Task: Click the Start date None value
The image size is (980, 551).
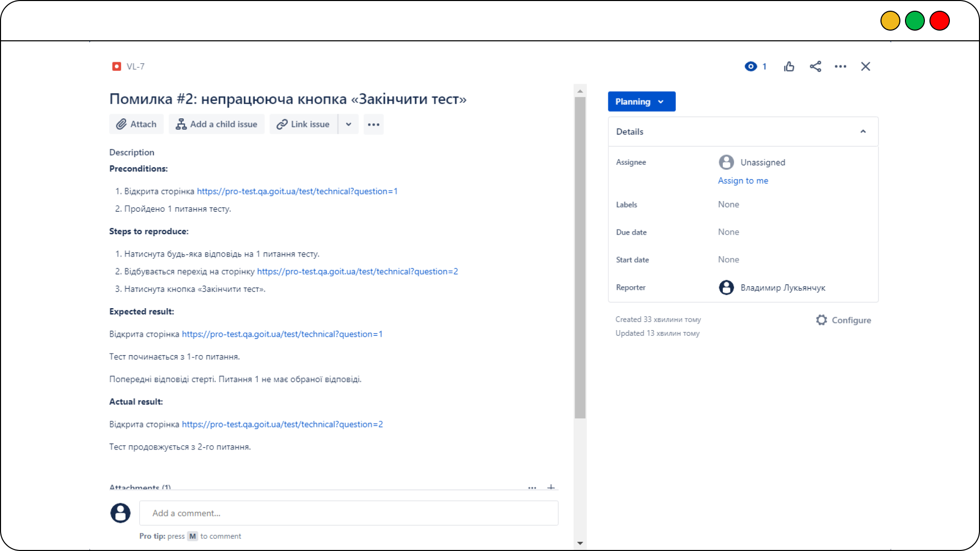Action: tap(728, 259)
